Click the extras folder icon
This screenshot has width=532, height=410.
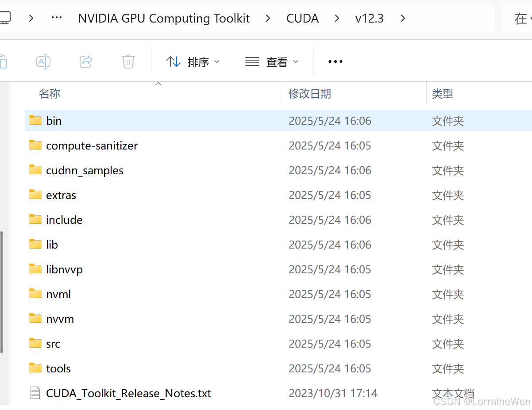(35, 195)
